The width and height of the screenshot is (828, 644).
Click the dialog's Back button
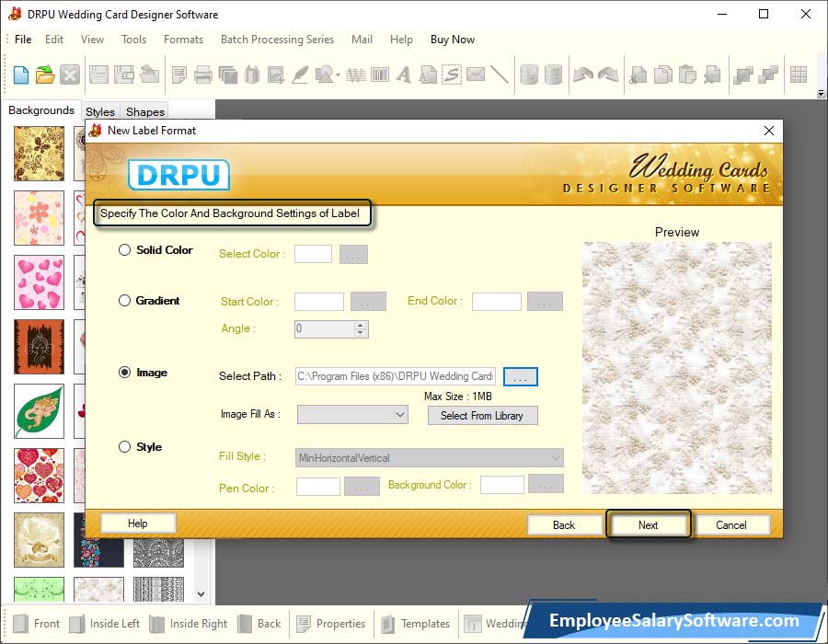564,524
